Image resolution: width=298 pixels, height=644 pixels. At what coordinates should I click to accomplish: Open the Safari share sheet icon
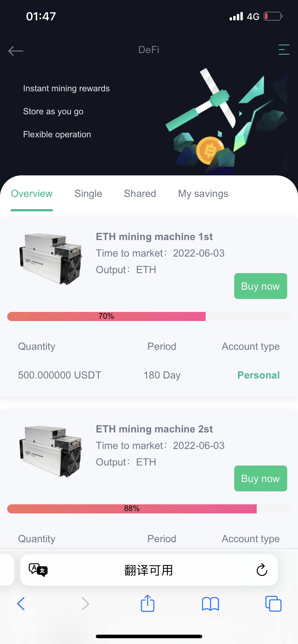point(148,603)
